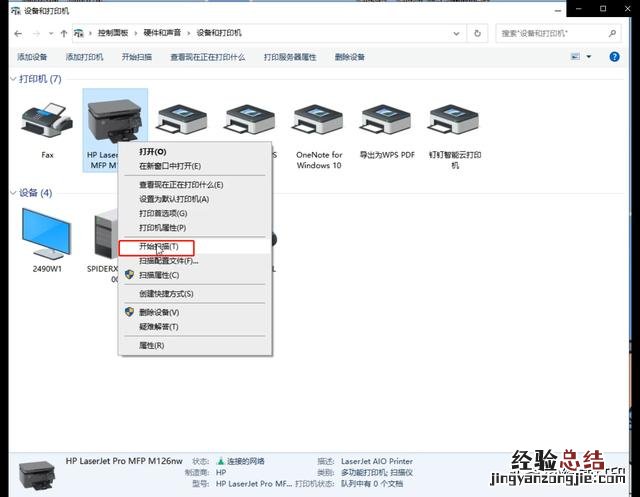Click the 连接的网络 status value
The image size is (640, 497).
pyautogui.click(x=246, y=461)
